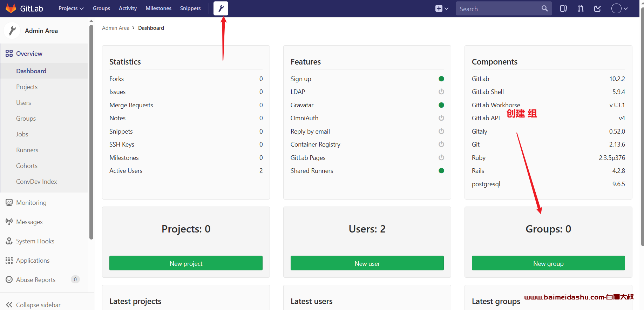Screen dimensions: 644x310
Task: Click the GitLab version 10.2.2 value
Action: (x=617, y=79)
